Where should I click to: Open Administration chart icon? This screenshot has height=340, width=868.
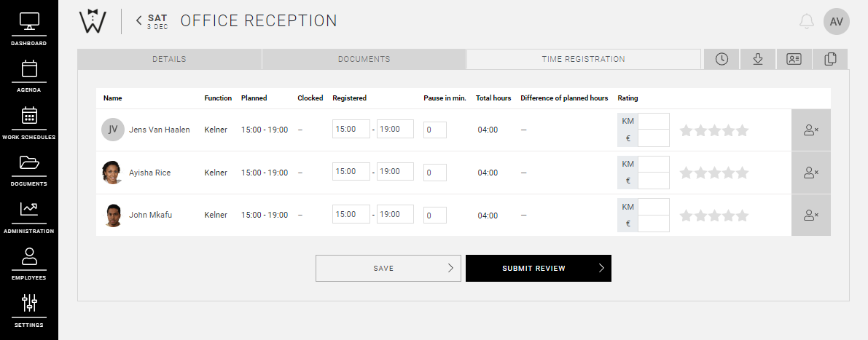coord(29,215)
